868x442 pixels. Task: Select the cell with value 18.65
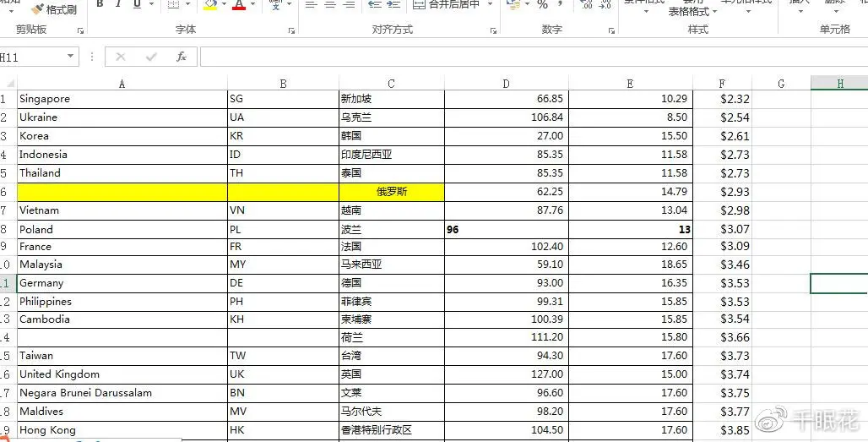pos(631,265)
